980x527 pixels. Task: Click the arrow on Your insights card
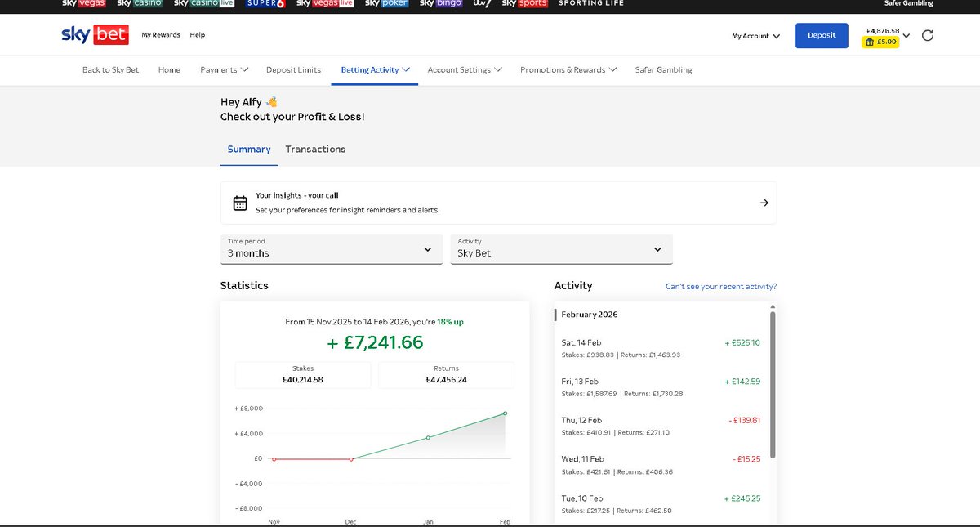point(764,203)
